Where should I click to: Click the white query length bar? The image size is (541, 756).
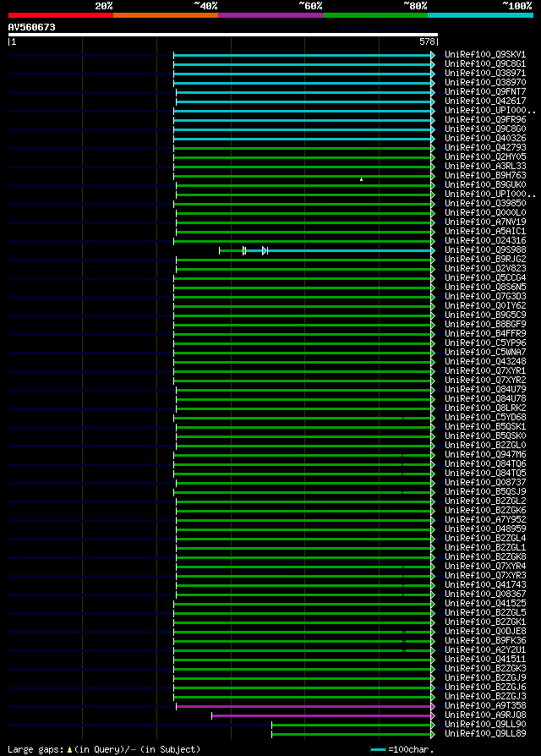(223, 35)
